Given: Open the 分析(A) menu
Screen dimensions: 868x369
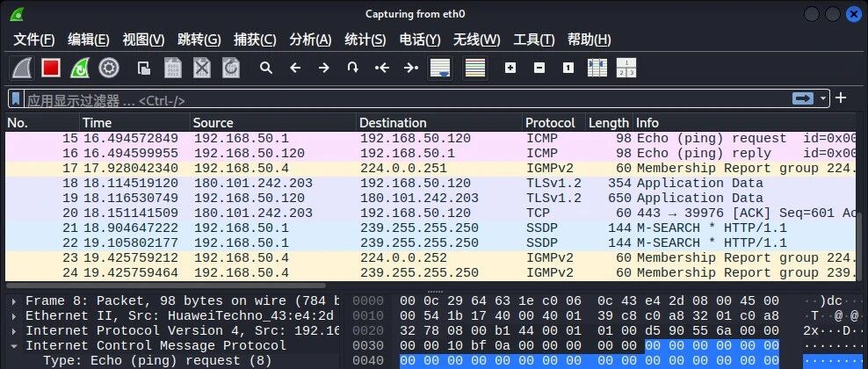Looking at the screenshot, I should point(310,40).
